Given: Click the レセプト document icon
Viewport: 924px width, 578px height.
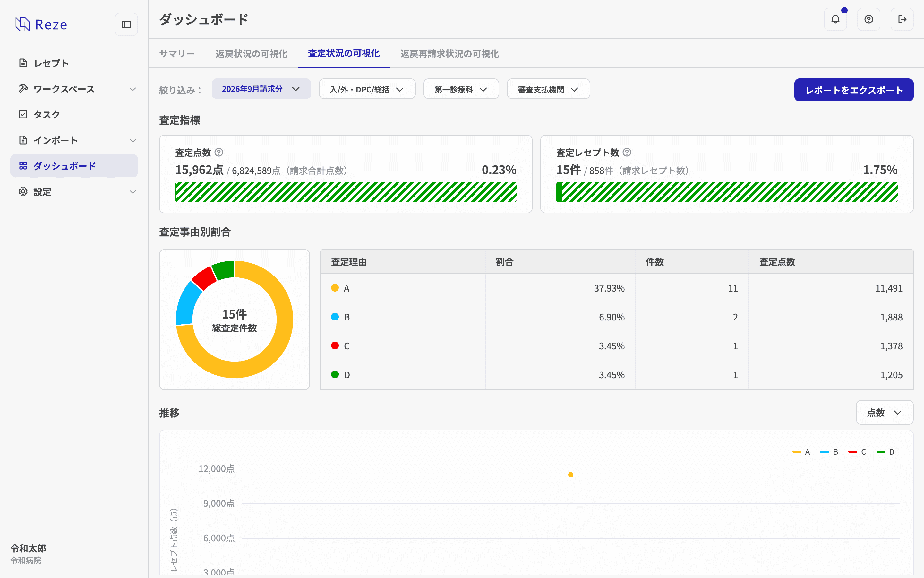Looking at the screenshot, I should tap(23, 63).
